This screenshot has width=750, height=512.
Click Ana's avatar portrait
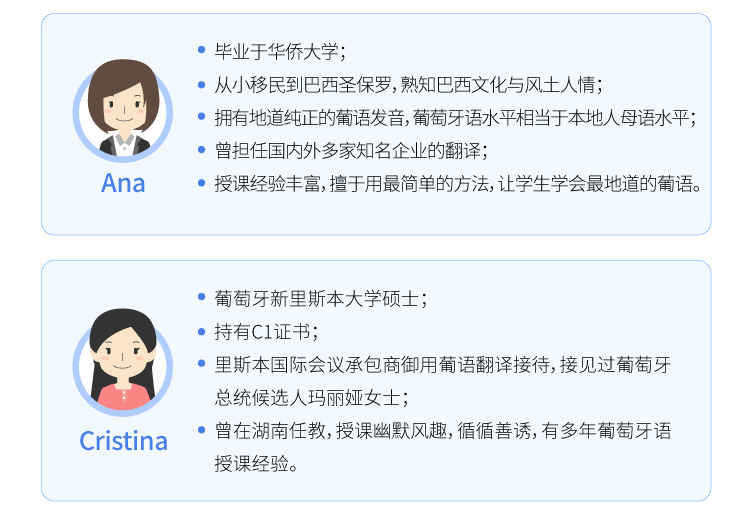(x=123, y=111)
